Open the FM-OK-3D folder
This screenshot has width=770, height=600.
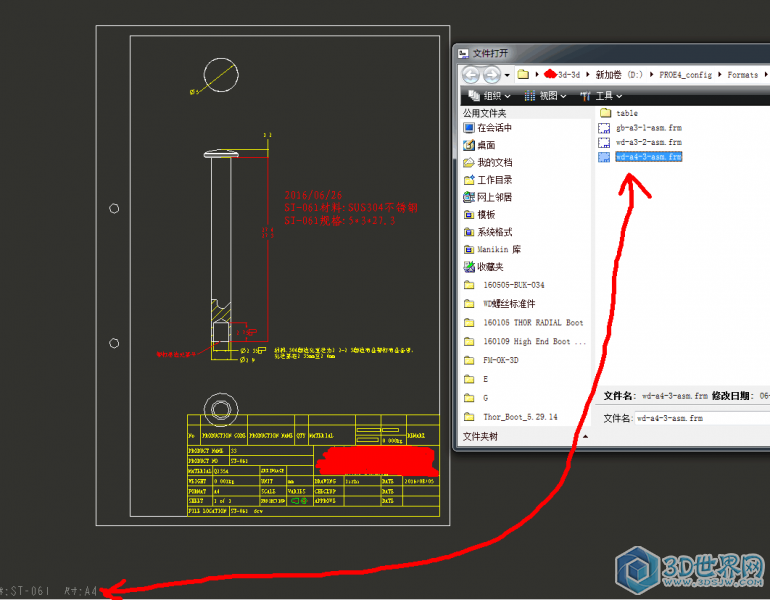tap(491, 360)
